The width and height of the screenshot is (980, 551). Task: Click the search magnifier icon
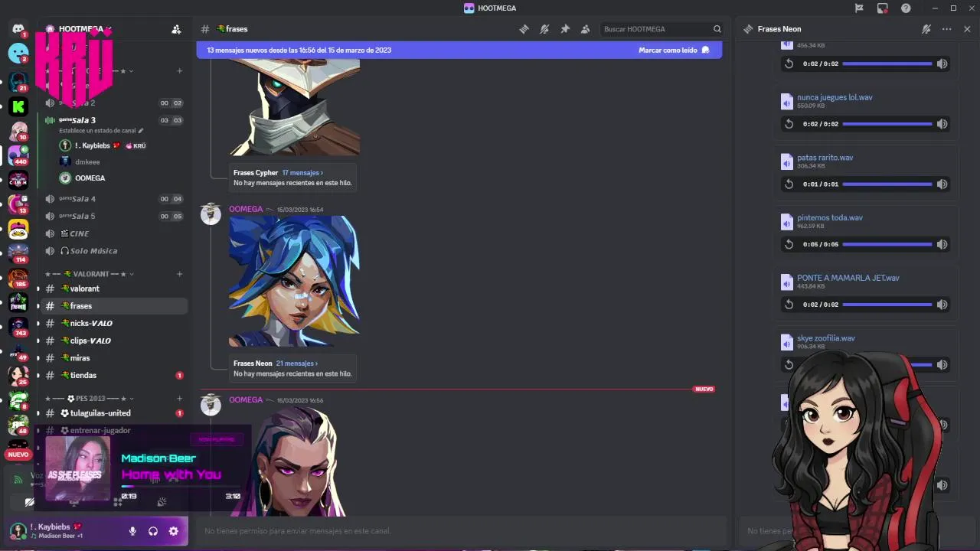point(717,29)
